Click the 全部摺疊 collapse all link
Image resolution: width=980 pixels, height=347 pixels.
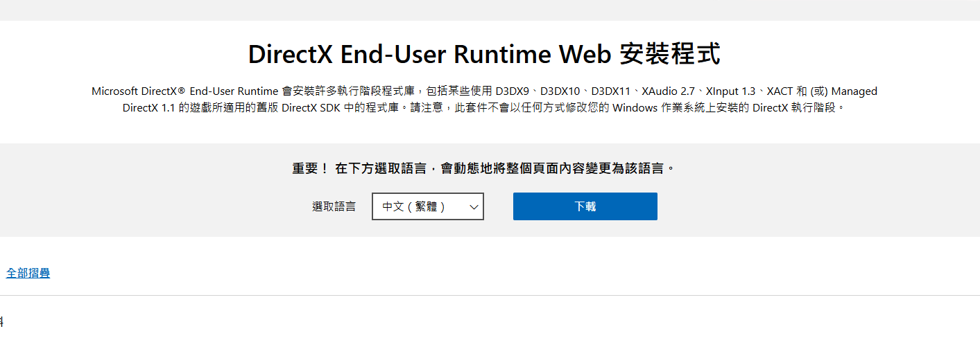[28, 273]
